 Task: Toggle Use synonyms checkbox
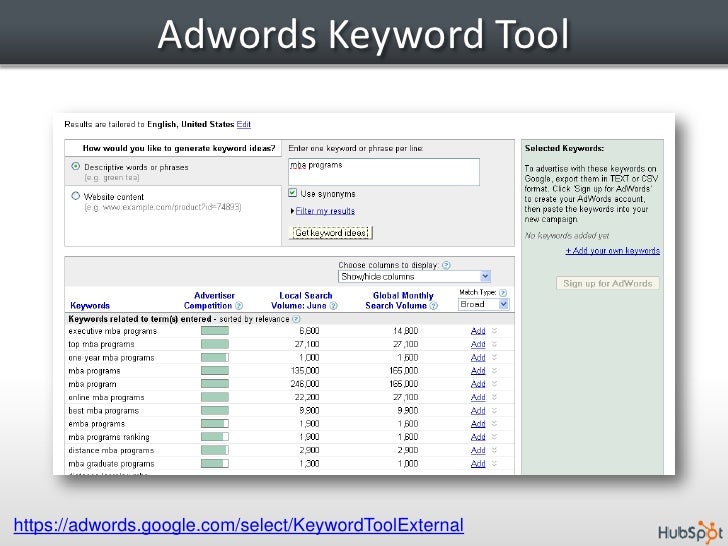pyautogui.click(x=292, y=193)
